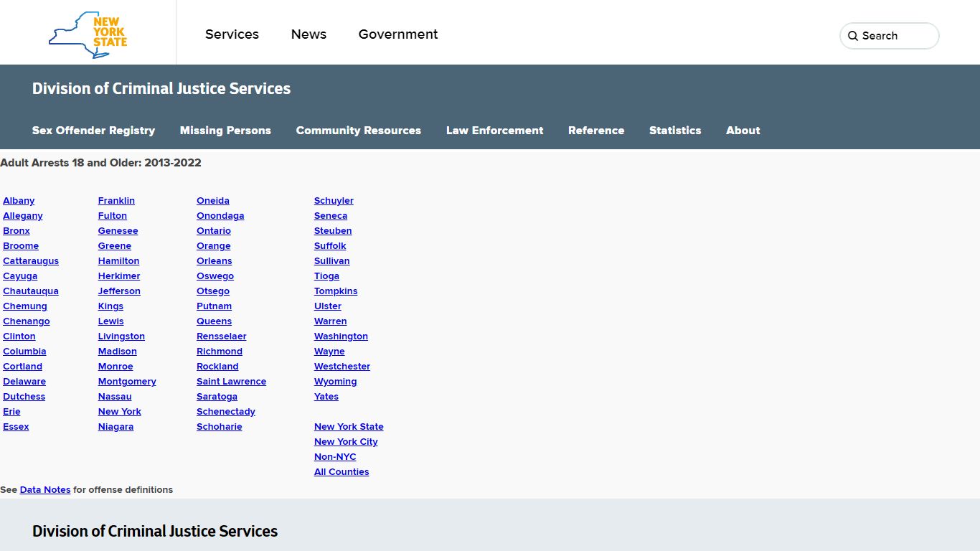Click Saint Lawrence county link
Image resolution: width=980 pixels, height=551 pixels.
231,382
